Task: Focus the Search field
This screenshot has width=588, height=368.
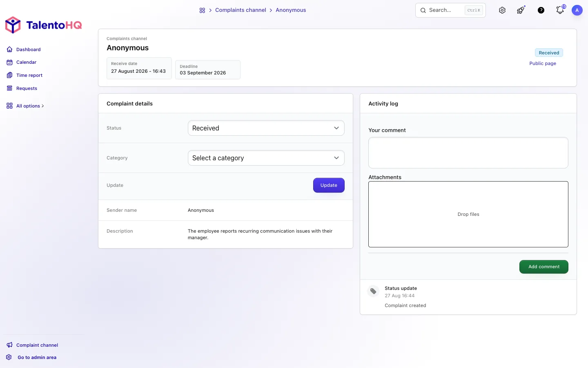Action: click(x=450, y=10)
